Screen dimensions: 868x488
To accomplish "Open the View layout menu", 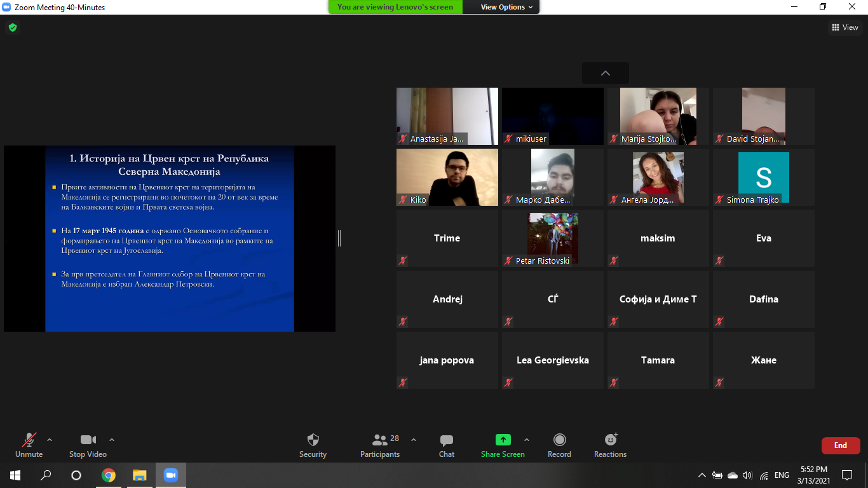I will coord(845,27).
